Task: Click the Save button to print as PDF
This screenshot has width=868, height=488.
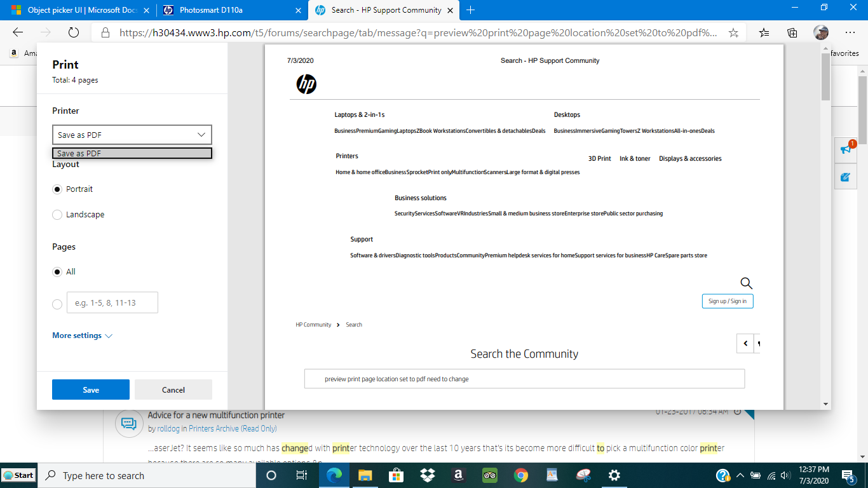Action: (90, 389)
